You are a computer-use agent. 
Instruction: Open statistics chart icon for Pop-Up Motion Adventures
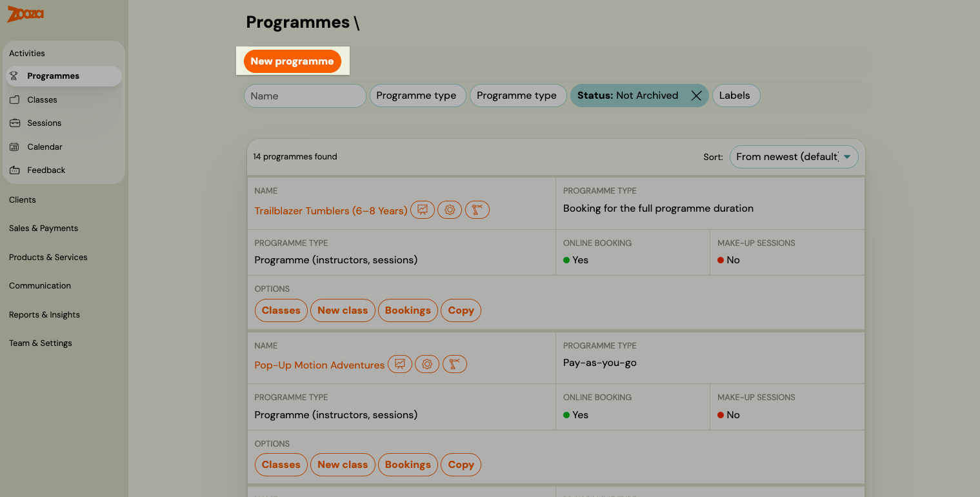pyautogui.click(x=400, y=364)
